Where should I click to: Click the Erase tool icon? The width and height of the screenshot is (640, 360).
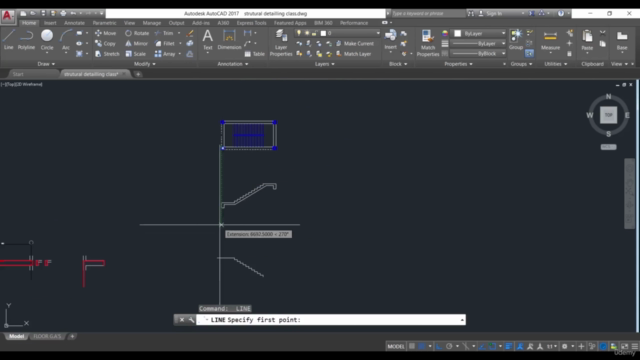tap(190, 33)
